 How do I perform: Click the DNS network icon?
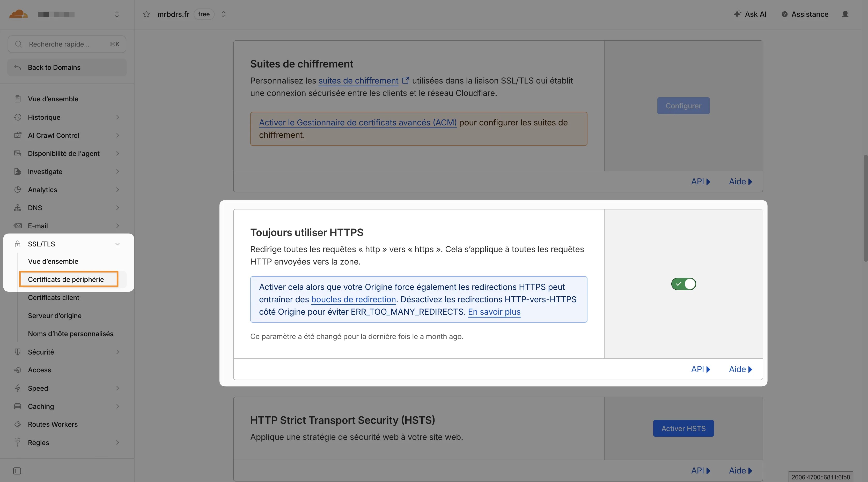tap(18, 208)
